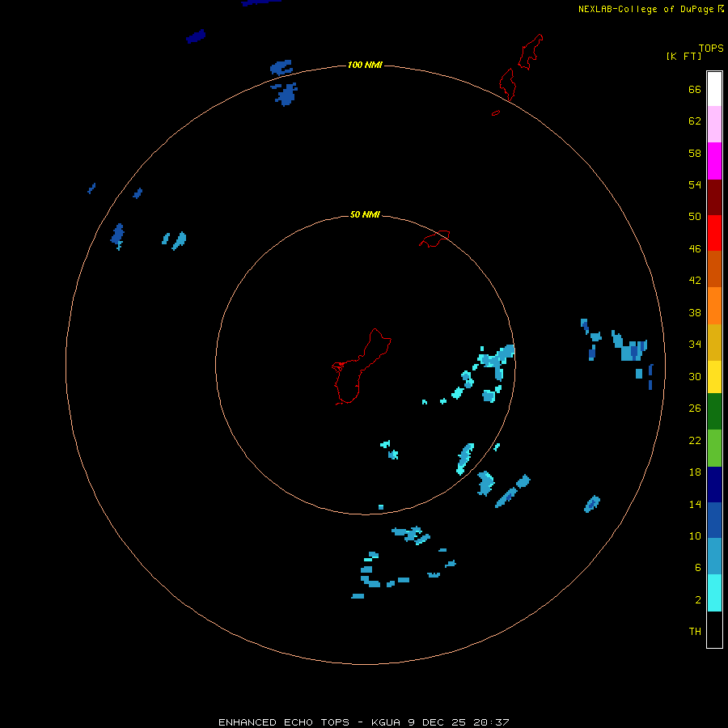Click the "34" legend value
Screen dimensions: 728x728
695,345
